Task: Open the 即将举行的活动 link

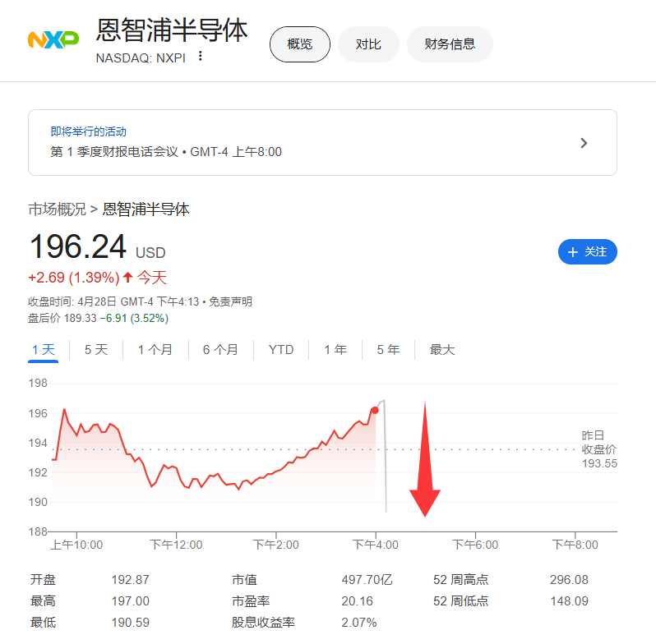Action: (x=88, y=131)
